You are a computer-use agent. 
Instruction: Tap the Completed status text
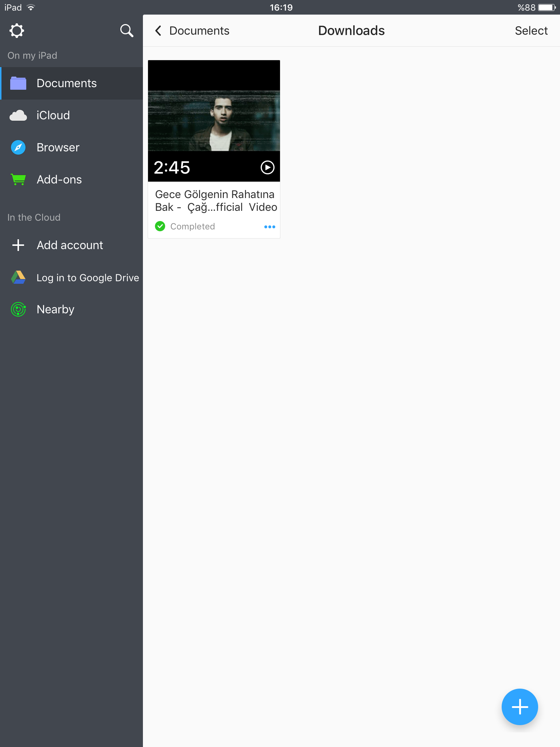[192, 227]
